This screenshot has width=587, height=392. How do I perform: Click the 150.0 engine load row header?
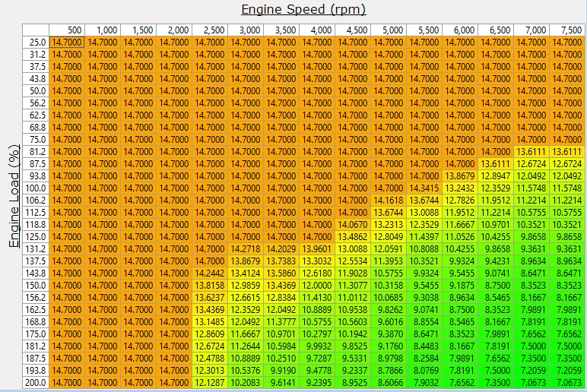coord(35,286)
